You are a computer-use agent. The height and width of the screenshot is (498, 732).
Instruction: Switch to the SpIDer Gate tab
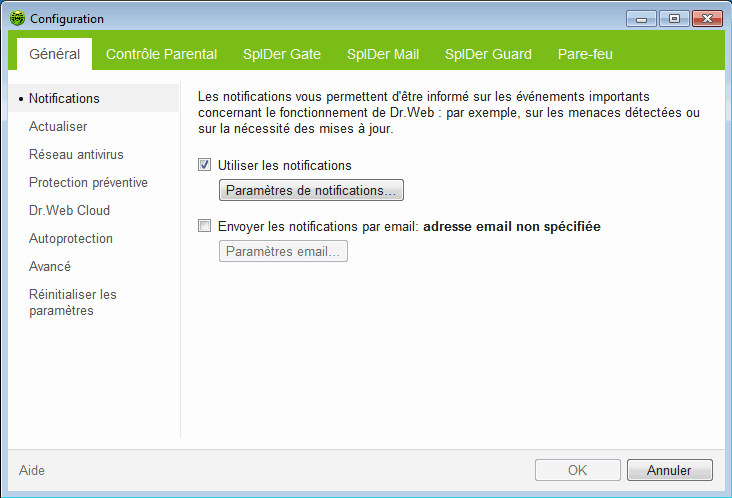pos(281,54)
